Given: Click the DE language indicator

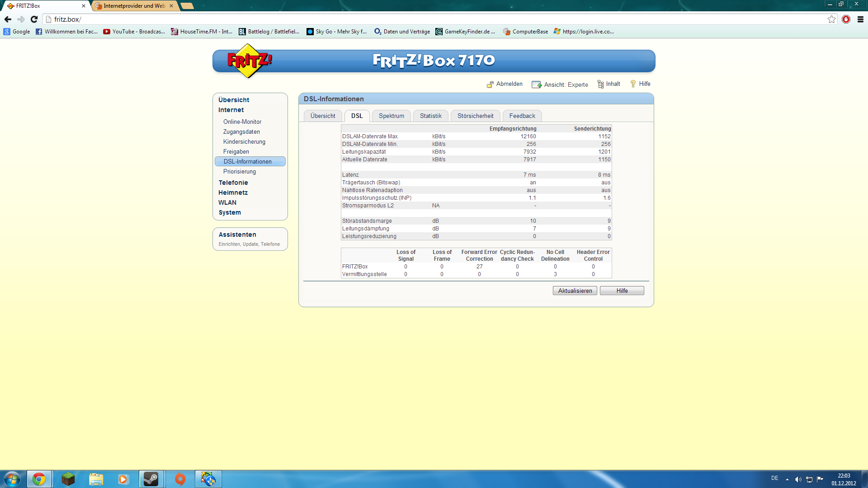Looking at the screenshot, I should 775,478.
